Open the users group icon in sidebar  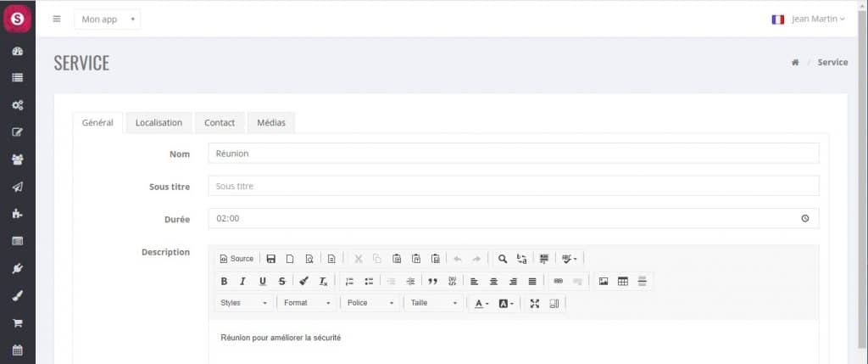[17, 160]
